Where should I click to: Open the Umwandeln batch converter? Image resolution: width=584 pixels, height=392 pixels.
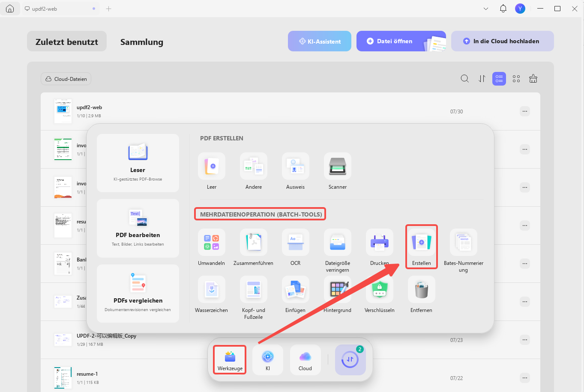coord(212,242)
